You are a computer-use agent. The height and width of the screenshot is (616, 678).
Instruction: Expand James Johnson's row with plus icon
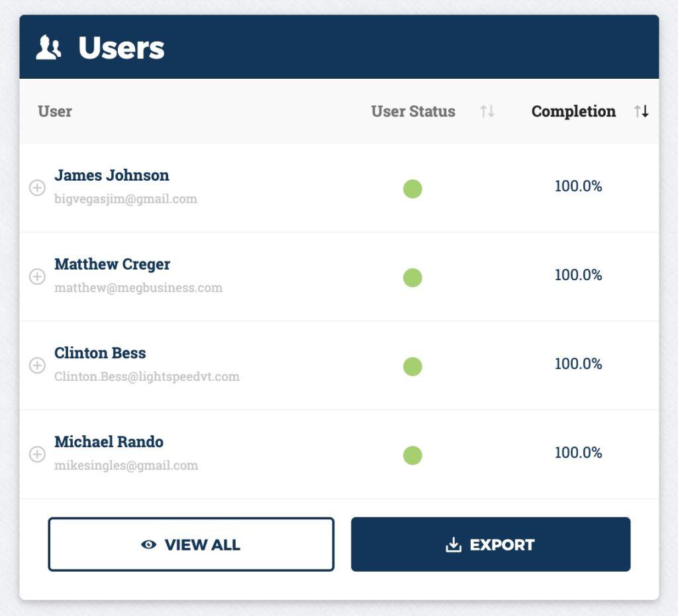tap(37, 187)
